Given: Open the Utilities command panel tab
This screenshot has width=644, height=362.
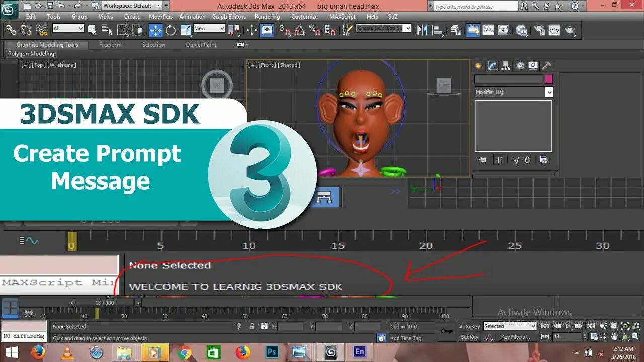Looking at the screenshot, I should tap(547, 66).
